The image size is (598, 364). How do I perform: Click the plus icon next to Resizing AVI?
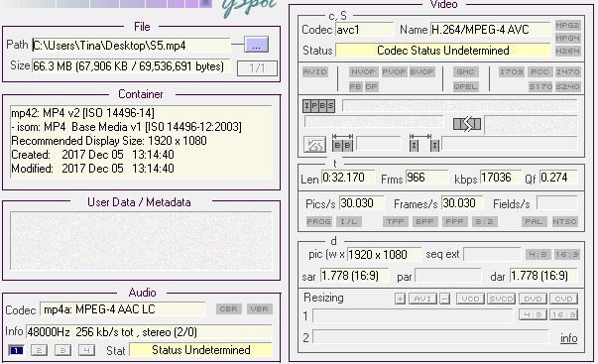pos(400,299)
